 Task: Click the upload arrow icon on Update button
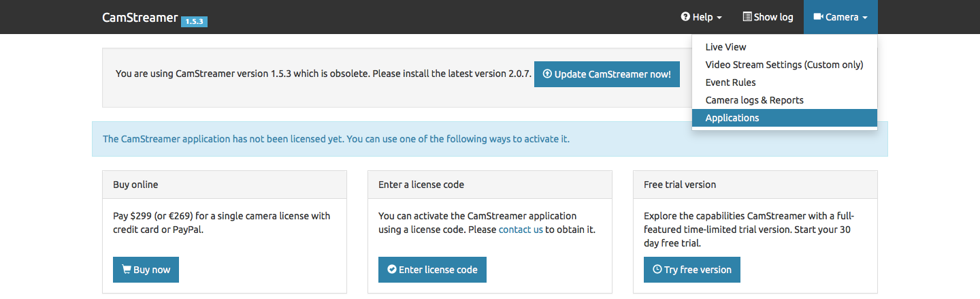[x=547, y=74]
